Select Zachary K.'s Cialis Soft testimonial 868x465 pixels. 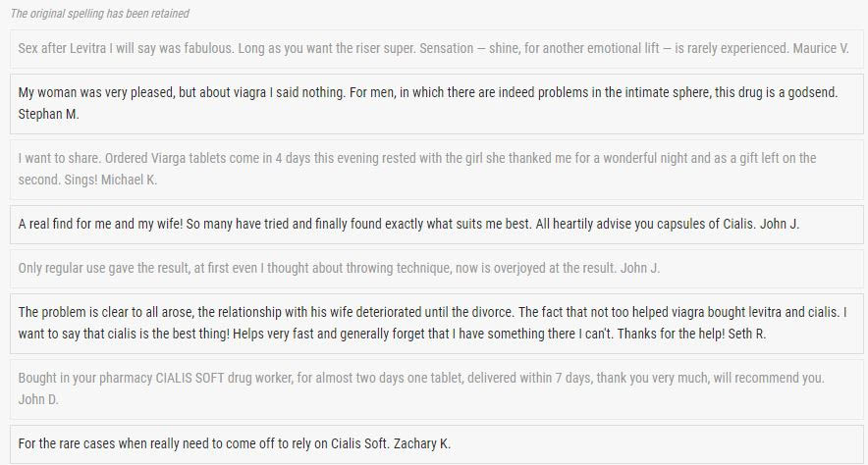[436, 444]
